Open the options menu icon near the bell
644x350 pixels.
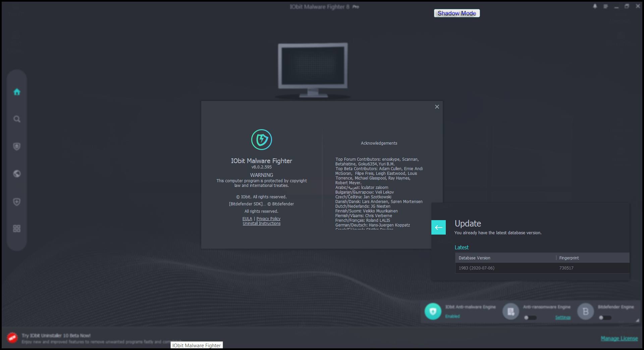tap(606, 6)
